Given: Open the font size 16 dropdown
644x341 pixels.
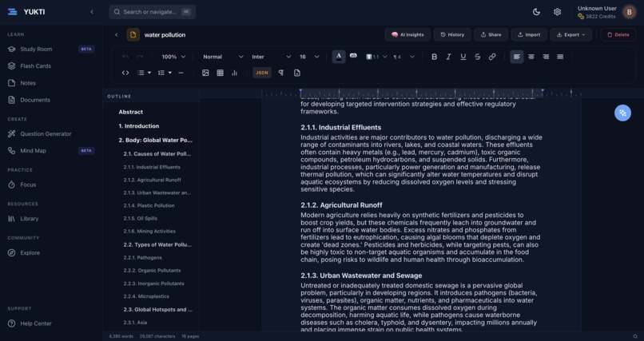Looking at the screenshot, I should pos(309,57).
